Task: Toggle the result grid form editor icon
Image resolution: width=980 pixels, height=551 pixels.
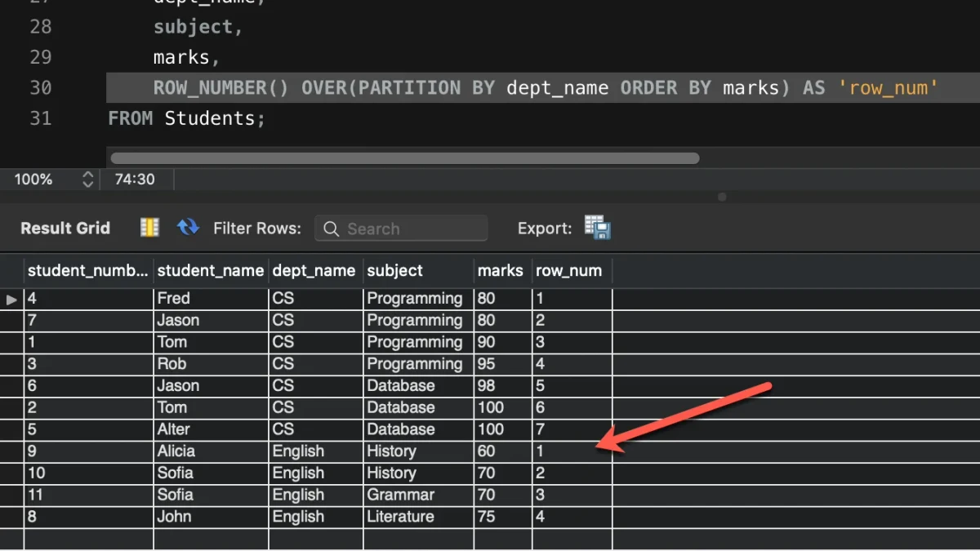Action: tap(149, 228)
